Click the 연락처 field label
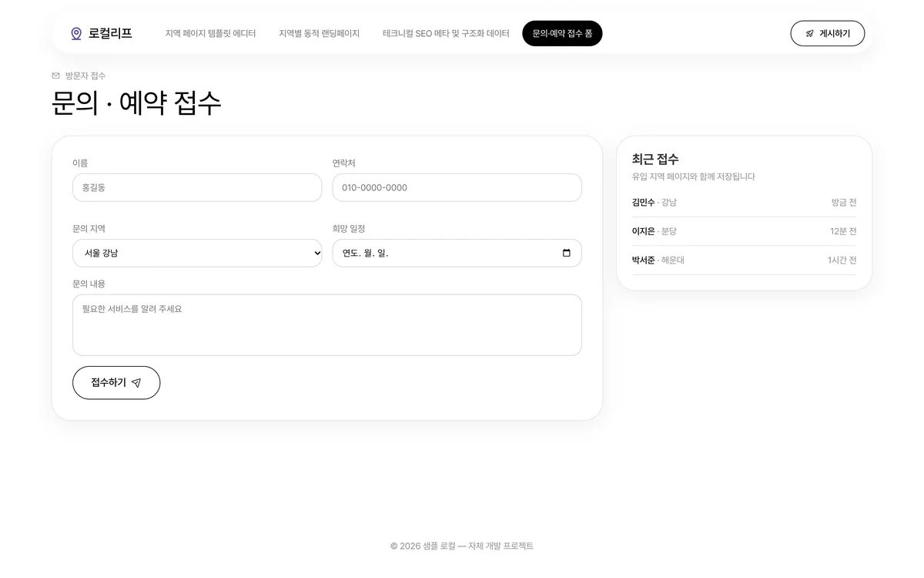This screenshot has width=924, height=578. (x=344, y=163)
